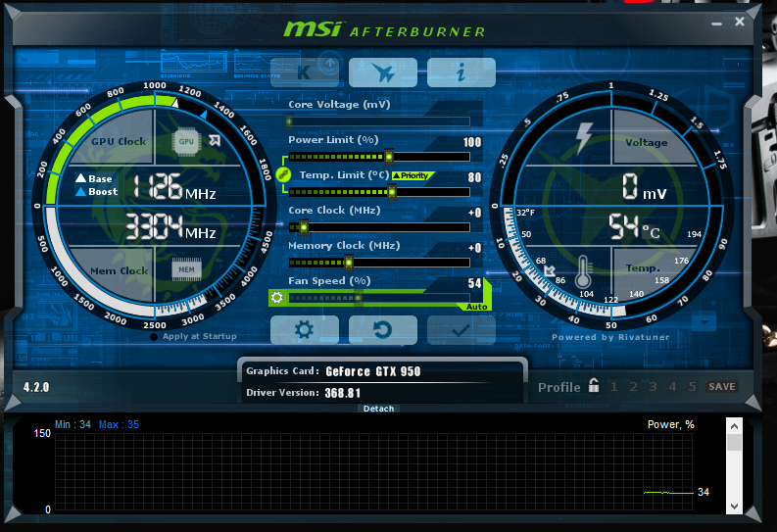Click the SAVE profile button
Image resolution: width=777 pixels, height=532 pixels.
click(x=722, y=387)
